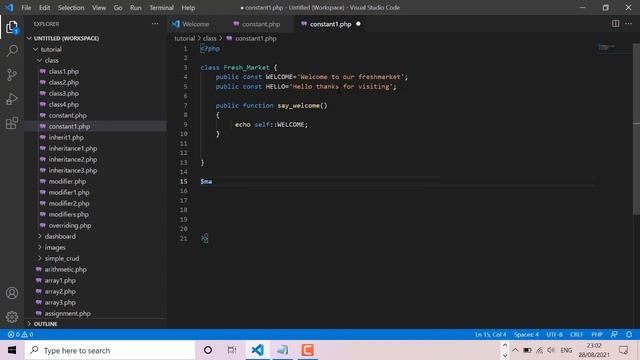Open the Edit menu
This screenshot has width=640, height=360.
click(x=44, y=8)
